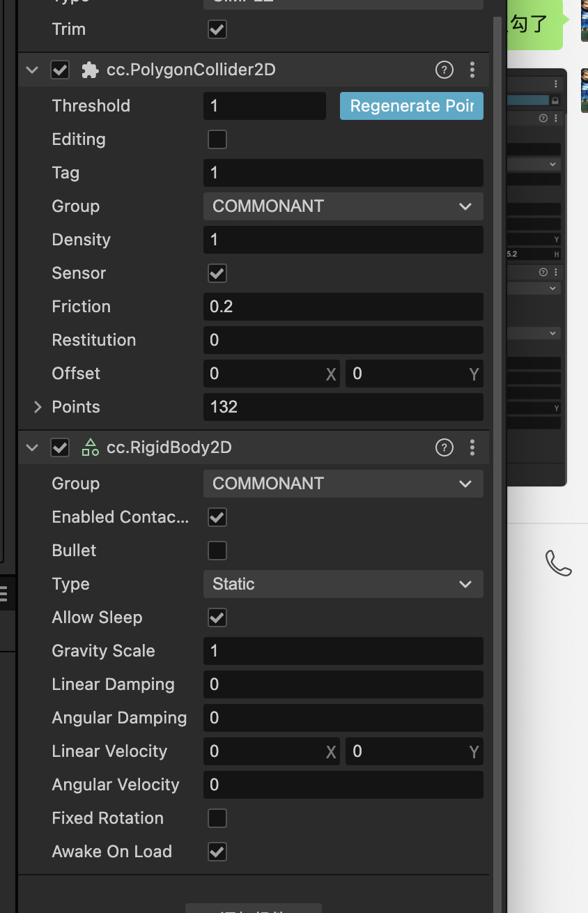Open help for cc.PolygonCollider2D component
Viewport: 588px width, 913px height.
[444, 70]
